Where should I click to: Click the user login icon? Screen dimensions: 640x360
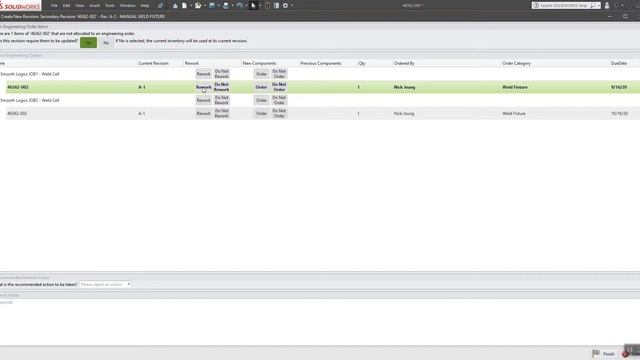coord(607,6)
